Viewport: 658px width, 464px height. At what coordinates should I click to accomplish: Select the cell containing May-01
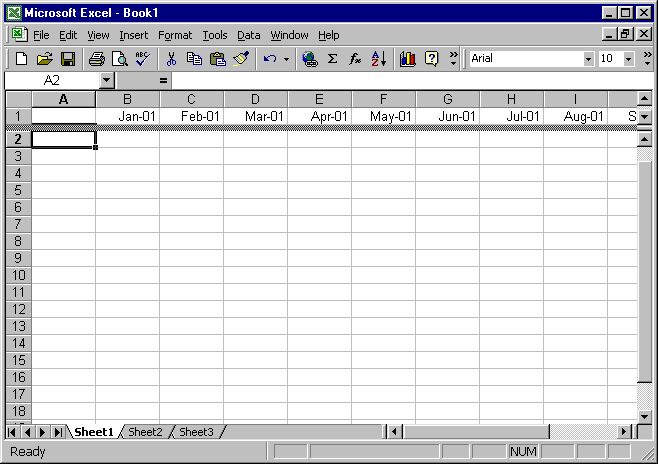pos(384,116)
